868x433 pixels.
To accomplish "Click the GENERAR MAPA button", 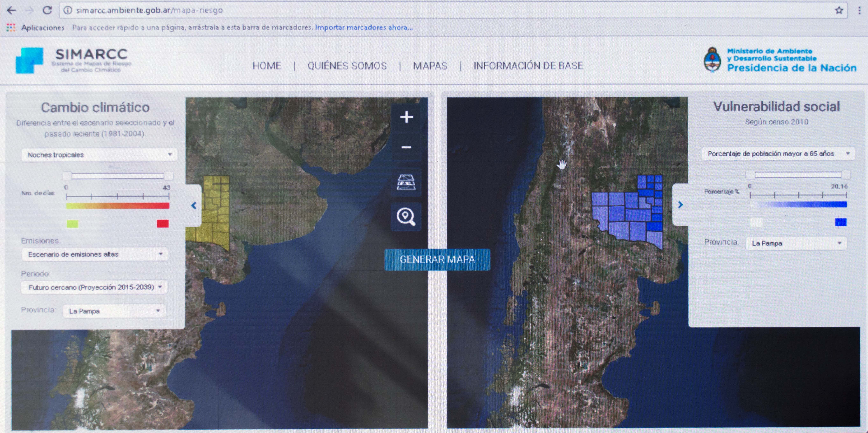I will (x=437, y=259).
